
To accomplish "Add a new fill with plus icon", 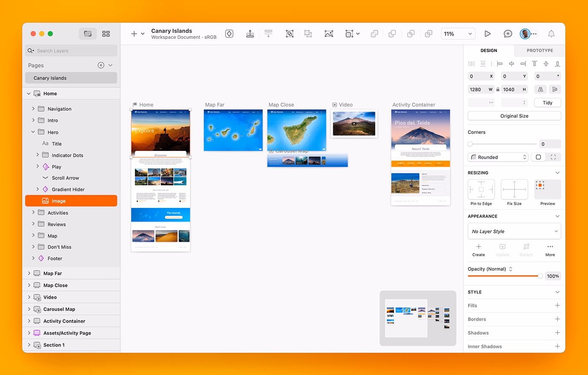I will click(557, 306).
